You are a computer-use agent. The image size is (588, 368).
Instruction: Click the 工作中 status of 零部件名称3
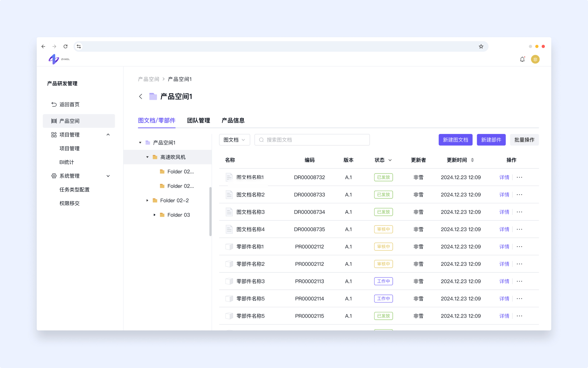(x=383, y=281)
